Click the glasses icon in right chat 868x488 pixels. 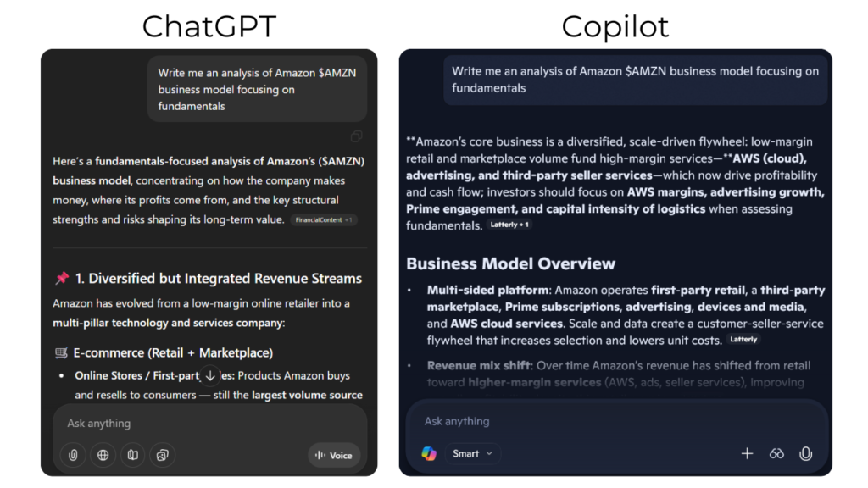(x=776, y=453)
